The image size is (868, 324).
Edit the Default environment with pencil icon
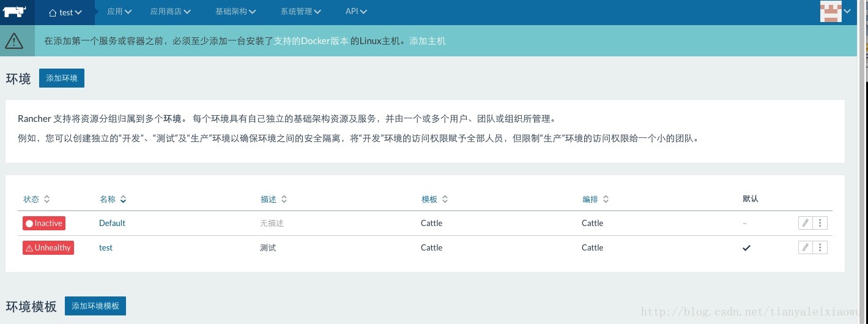pyautogui.click(x=806, y=223)
